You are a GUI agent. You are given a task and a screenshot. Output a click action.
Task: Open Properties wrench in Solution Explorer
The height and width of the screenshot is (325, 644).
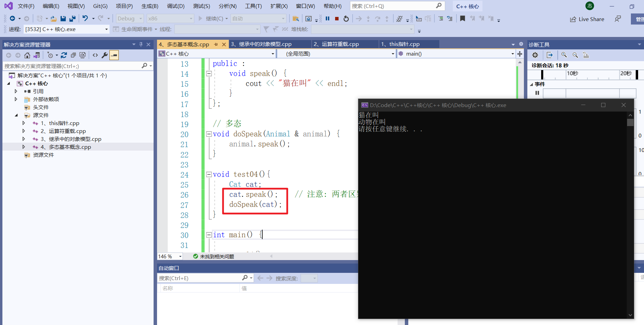(x=105, y=55)
